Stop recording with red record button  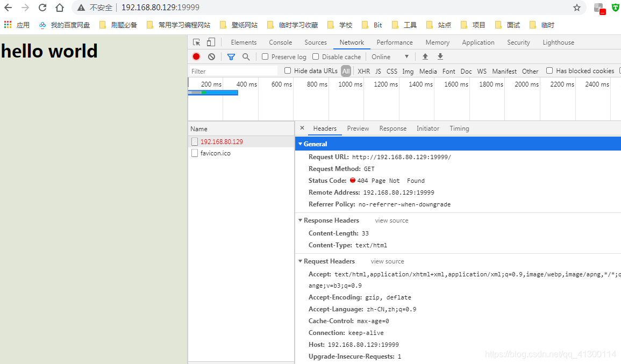[196, 56]
